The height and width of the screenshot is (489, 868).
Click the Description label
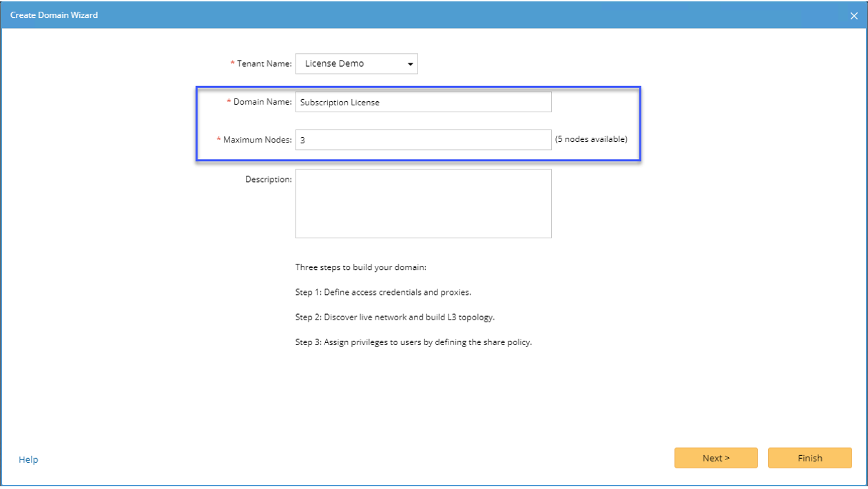pyautogui.click(x=268, y=179)
